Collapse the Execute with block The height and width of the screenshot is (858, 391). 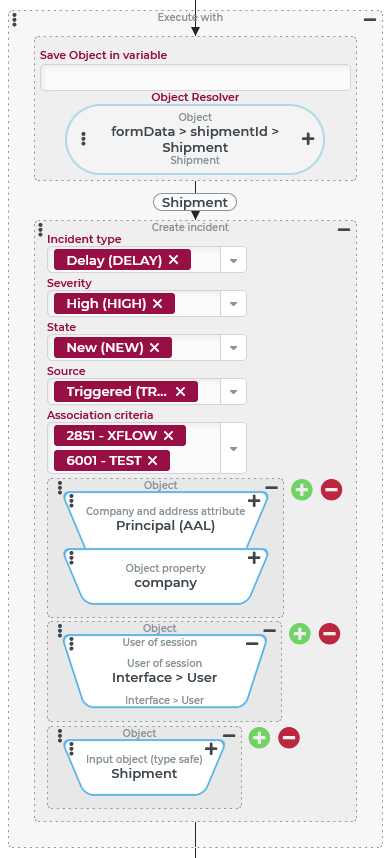(x=370, y=19)
